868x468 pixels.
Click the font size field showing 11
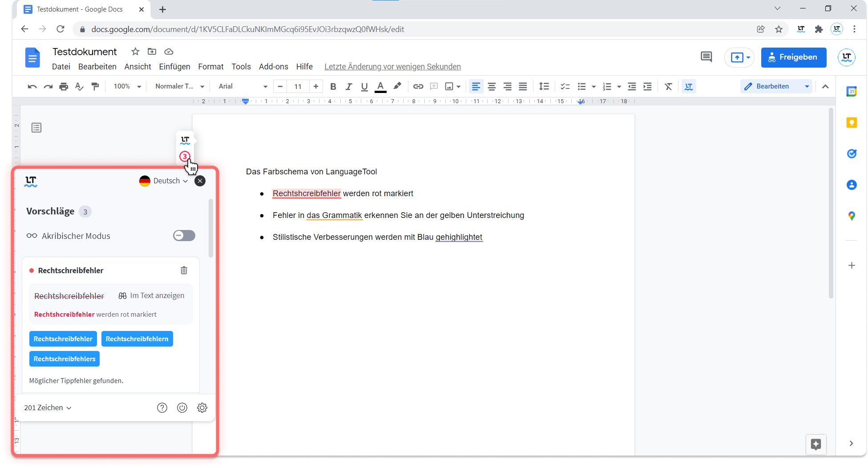[298, 86]
